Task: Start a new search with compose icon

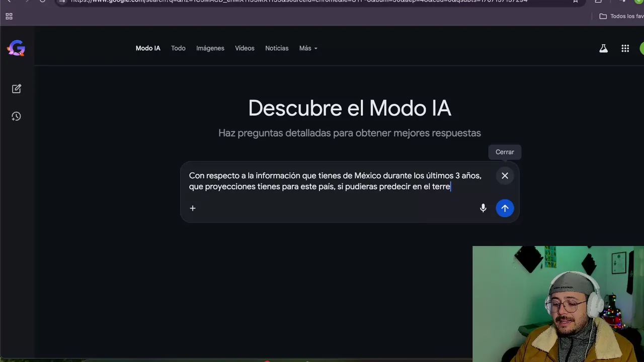Action: coord(17,88)
